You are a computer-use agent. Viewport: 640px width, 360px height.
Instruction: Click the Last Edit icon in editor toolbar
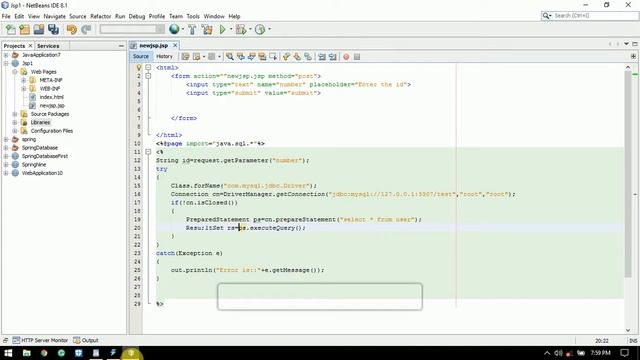(x=185, y=57)
